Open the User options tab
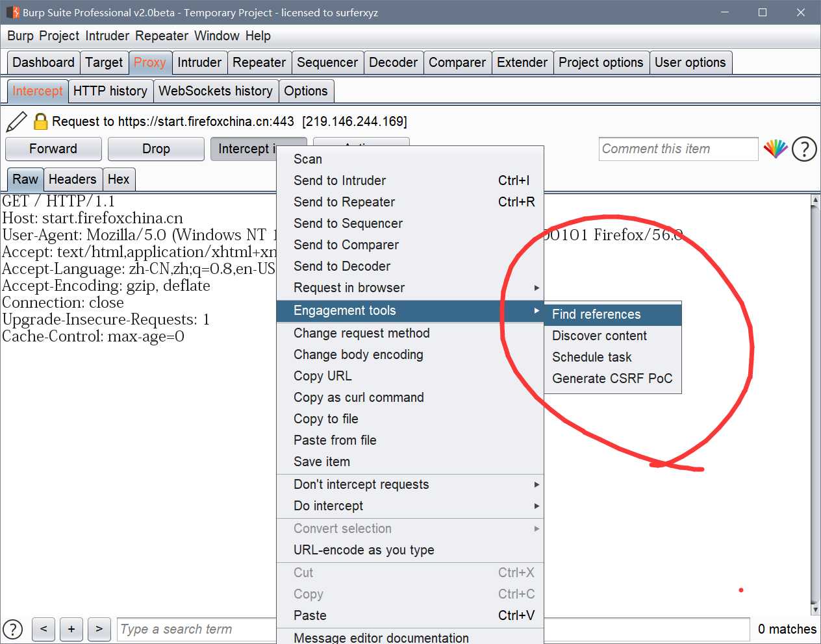The height and width of the screenshot is (644, 821). click(x=690, y=62)
